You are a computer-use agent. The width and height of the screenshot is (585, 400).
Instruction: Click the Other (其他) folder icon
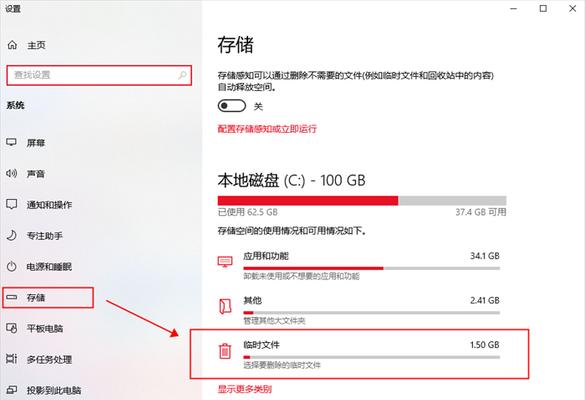(225, 306)
